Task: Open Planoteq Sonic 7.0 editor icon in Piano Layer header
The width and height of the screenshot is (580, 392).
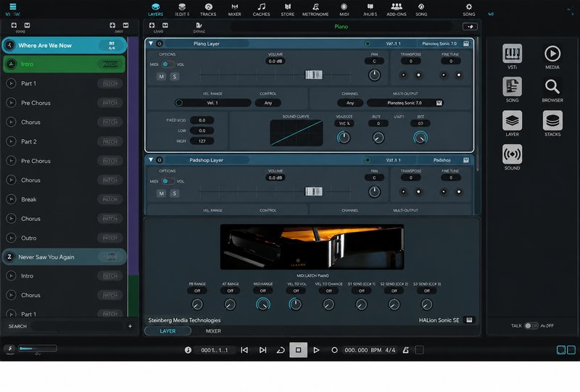Action: [x=466, y=43]
